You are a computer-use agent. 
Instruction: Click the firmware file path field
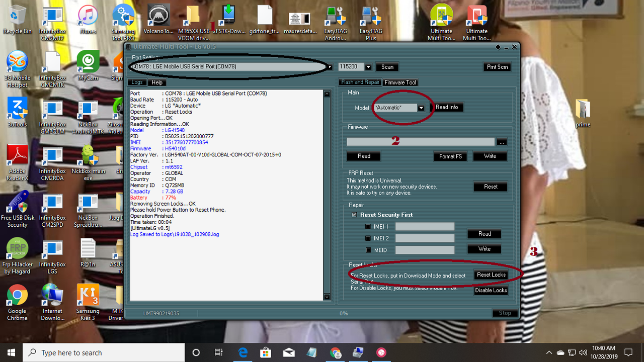pos(421,142)
